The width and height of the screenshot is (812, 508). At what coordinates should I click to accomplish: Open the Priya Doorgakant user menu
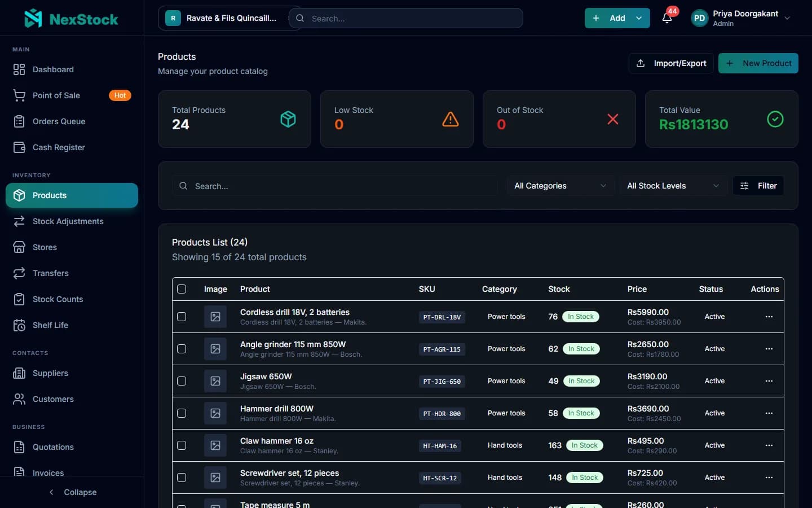[x=742, y=18]
